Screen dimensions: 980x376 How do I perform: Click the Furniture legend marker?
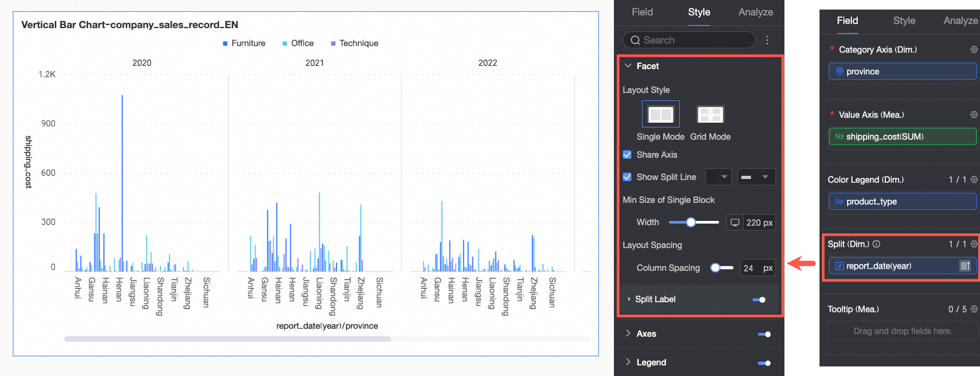pos(225,44)
